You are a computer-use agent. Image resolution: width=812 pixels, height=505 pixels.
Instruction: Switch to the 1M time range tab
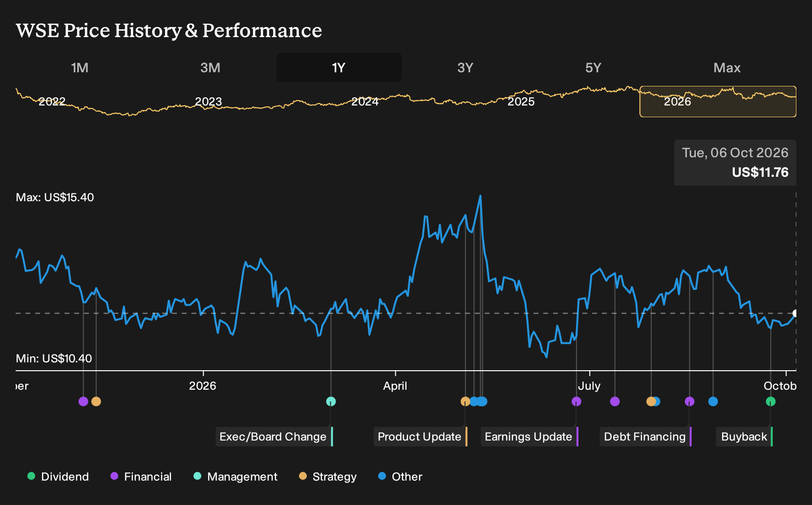pos(80,67)
